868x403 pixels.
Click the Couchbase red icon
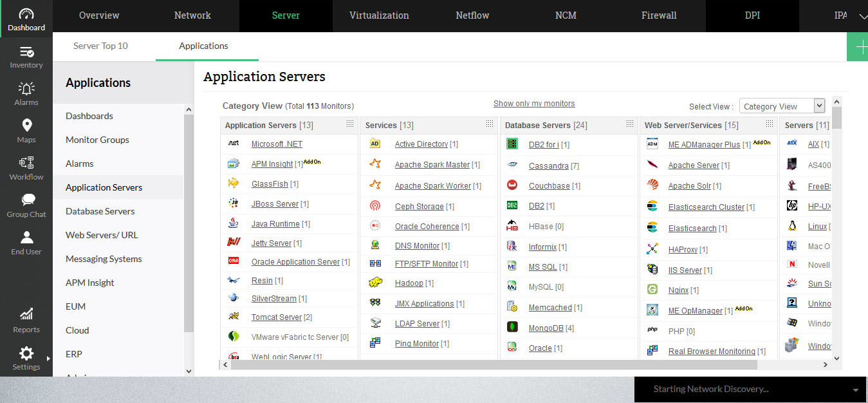(512, 185)
